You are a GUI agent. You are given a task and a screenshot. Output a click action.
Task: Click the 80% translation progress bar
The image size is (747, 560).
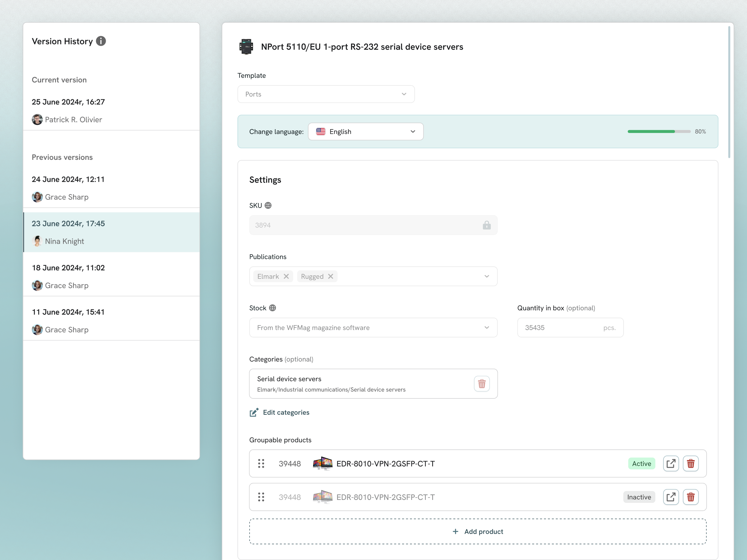[658, 131]
